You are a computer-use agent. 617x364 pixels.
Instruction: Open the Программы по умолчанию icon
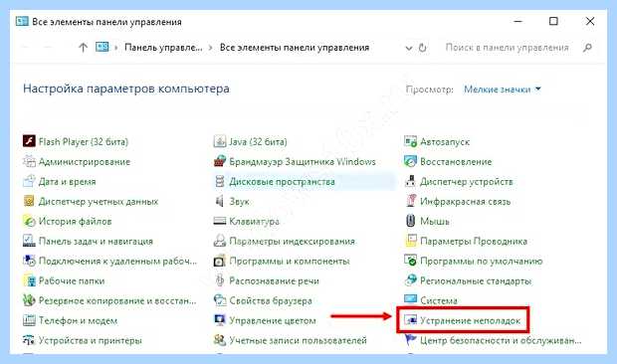[410, 261]
